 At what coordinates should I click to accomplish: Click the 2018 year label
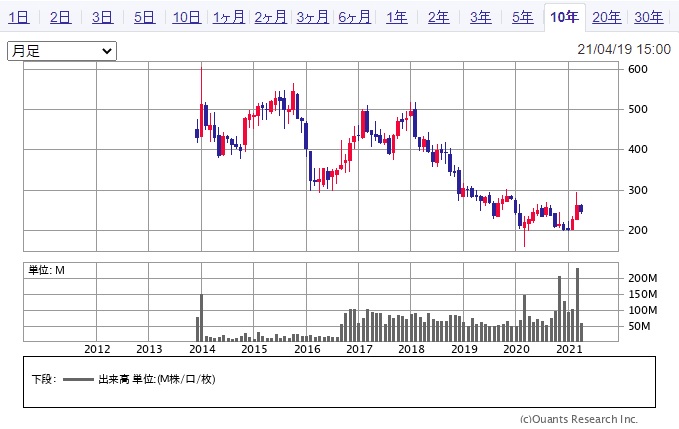411,349
